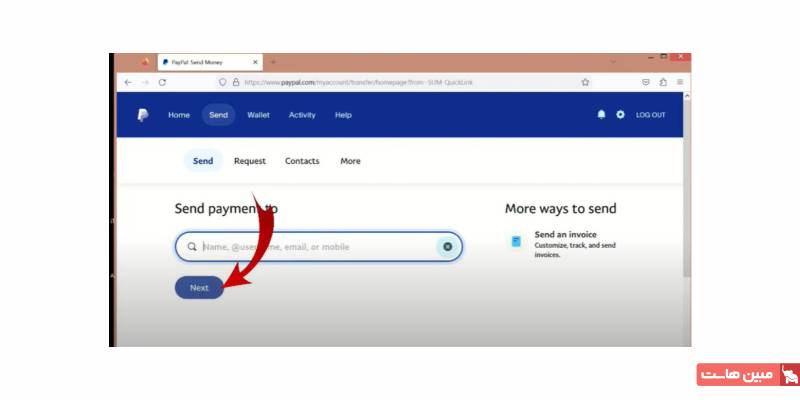Click the browser extensions icon
Viewport: 800px width, 400px height.
[663, 82]
